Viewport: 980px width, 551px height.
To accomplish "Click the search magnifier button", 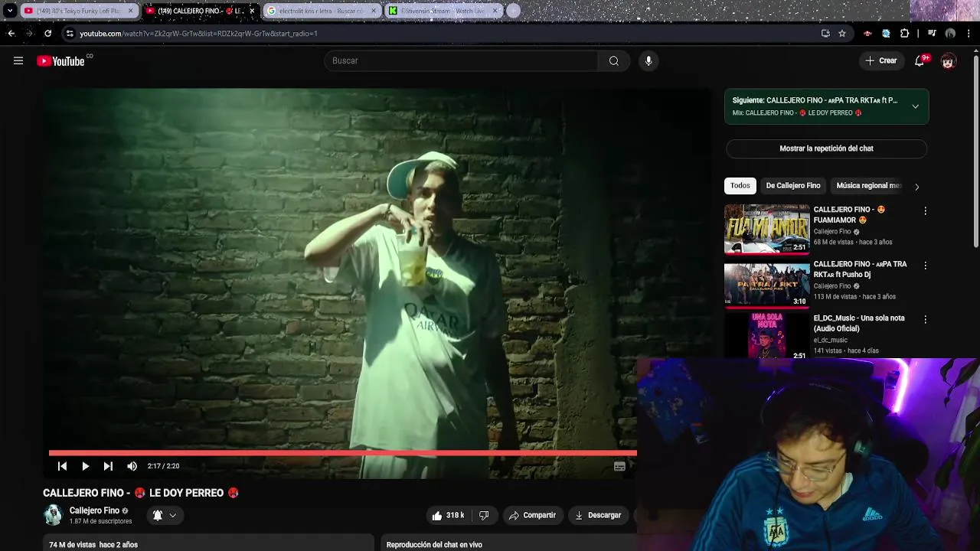I will 614,60.
